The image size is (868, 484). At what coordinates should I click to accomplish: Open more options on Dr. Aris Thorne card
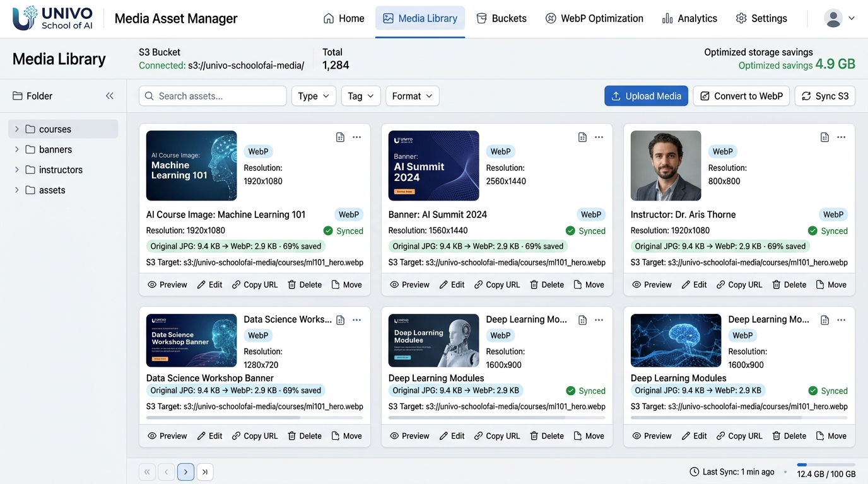842,137
